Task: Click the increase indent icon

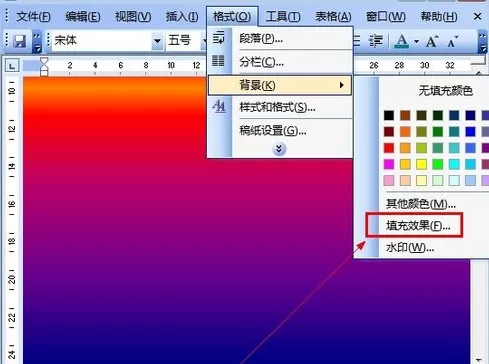Action: 375,41
